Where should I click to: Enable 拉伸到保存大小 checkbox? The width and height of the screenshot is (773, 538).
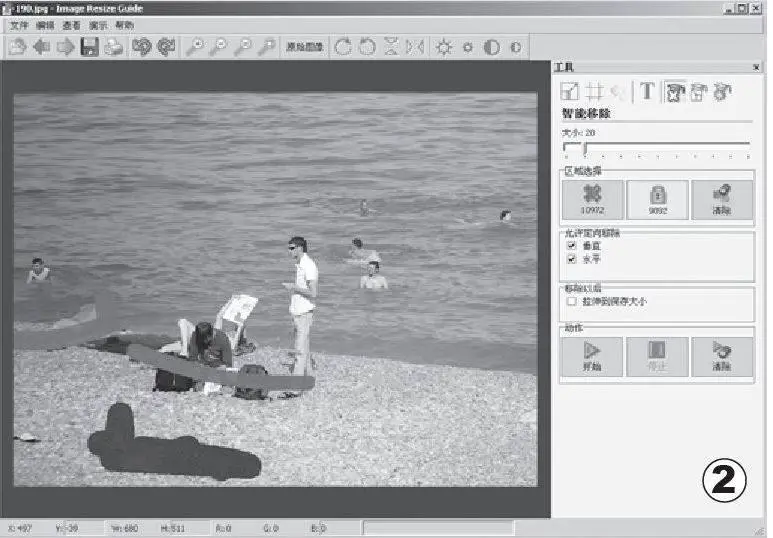pos(572,301)
